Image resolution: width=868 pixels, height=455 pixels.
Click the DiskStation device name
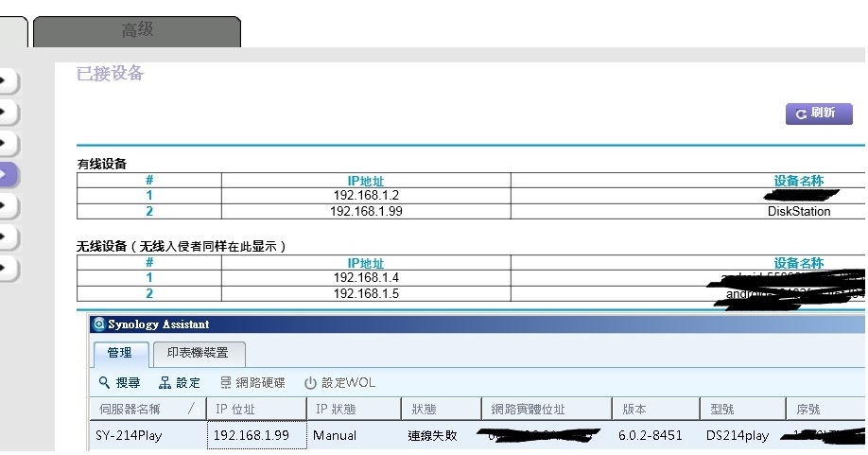799,212
